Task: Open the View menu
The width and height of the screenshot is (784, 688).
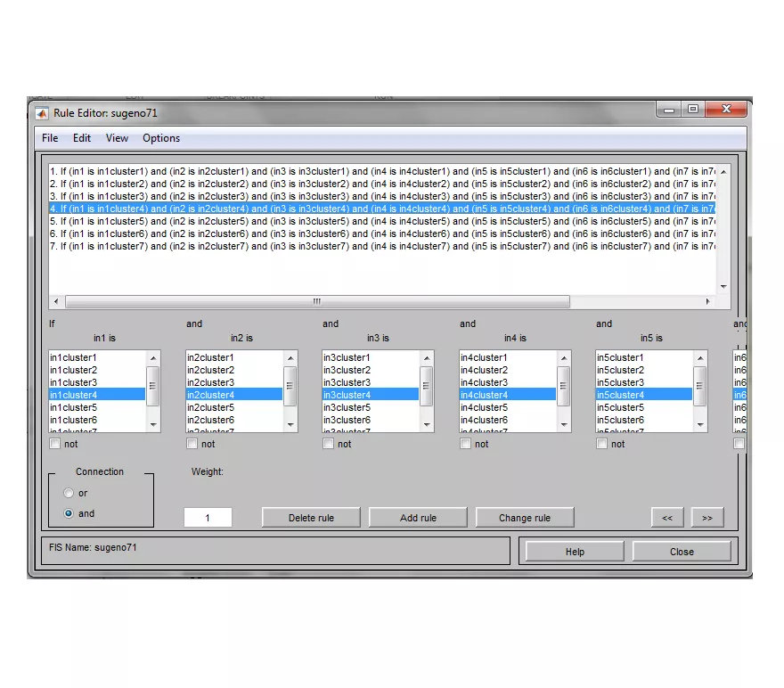Action: point(117,138)
